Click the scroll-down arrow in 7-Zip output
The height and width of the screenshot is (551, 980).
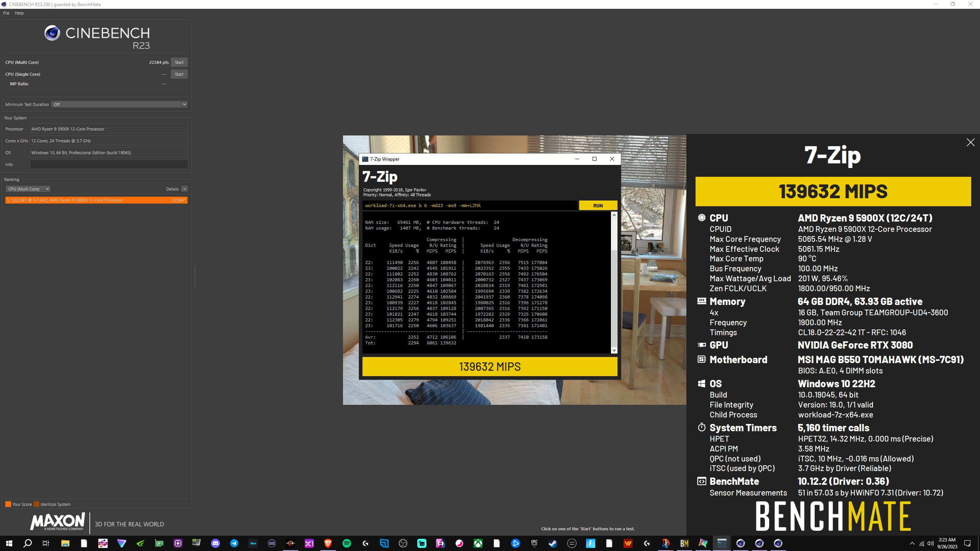point(614,350)
